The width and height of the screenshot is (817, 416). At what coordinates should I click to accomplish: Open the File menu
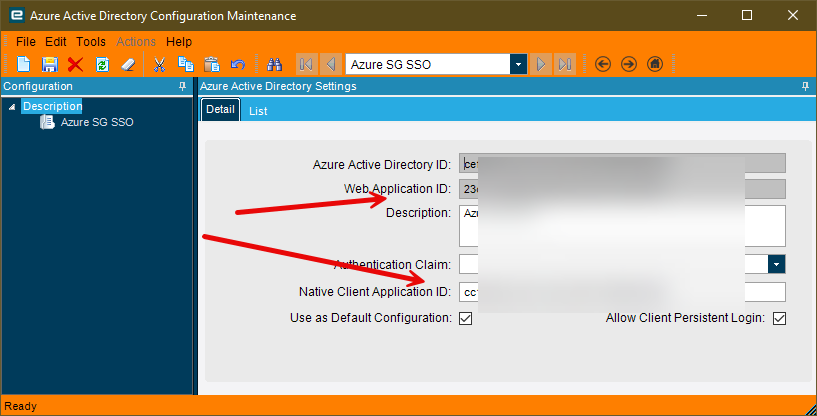click(x=26, y=42)
